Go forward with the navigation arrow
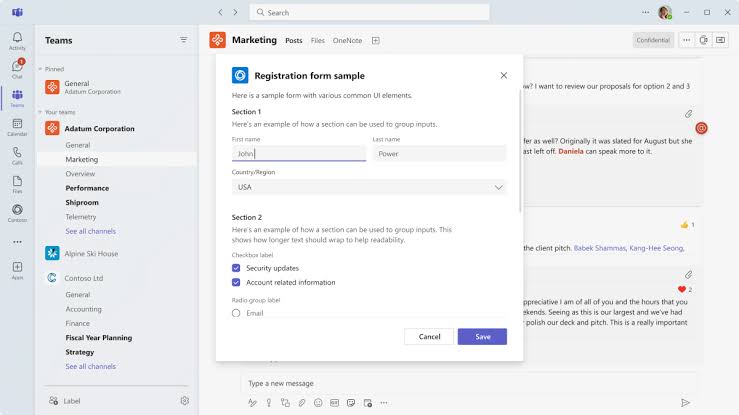This screenshot has width=739, height=415. pos(235,12)
